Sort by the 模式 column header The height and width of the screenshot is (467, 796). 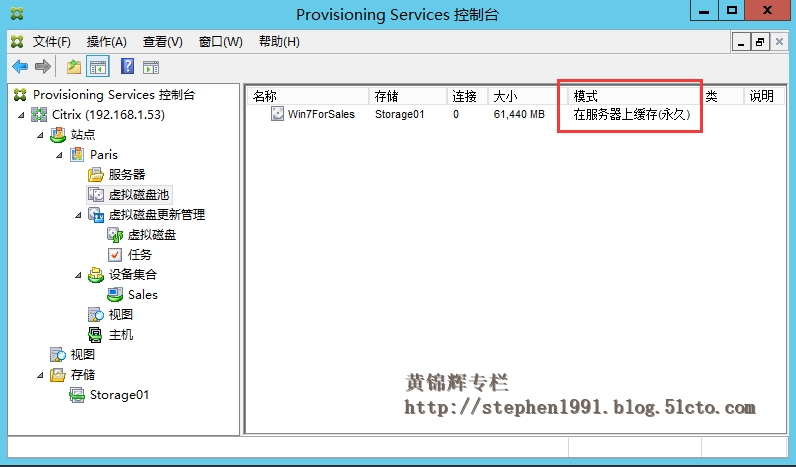tap(634, 96)
